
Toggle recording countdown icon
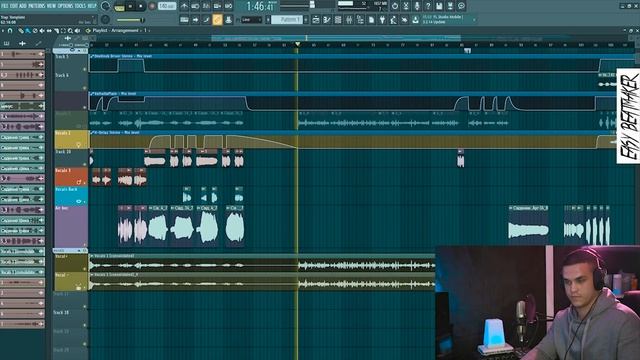click(206, 6)
